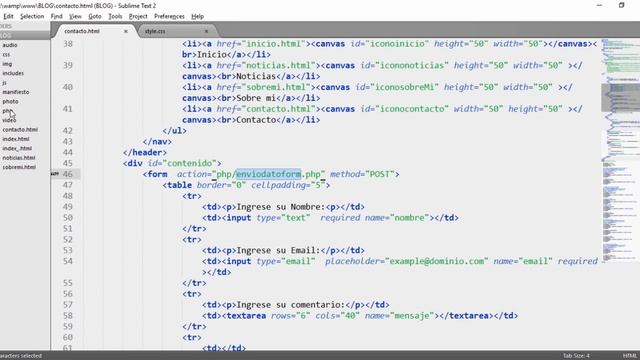Click "Ingrese su Nombre:" text
The image size is (640, 360).
click(x=280, y=207)
